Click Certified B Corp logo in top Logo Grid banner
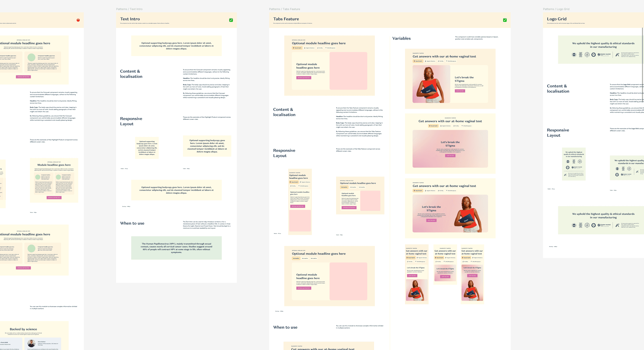 (x=581, y=55)
